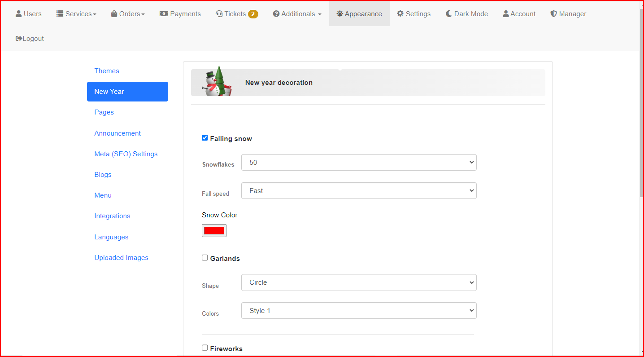Click the Users person icon in navbar
This screenshot has height=357, width=644.
[x=18, y=14]
